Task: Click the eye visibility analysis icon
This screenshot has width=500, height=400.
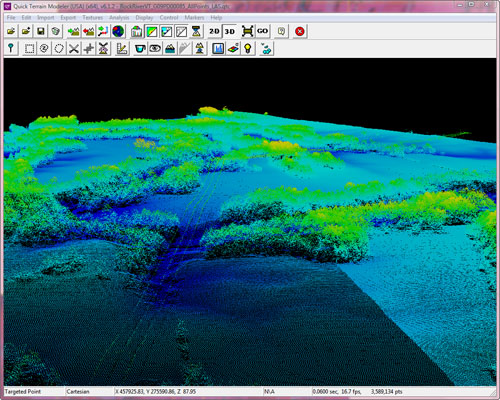Action: coord(155,49)
